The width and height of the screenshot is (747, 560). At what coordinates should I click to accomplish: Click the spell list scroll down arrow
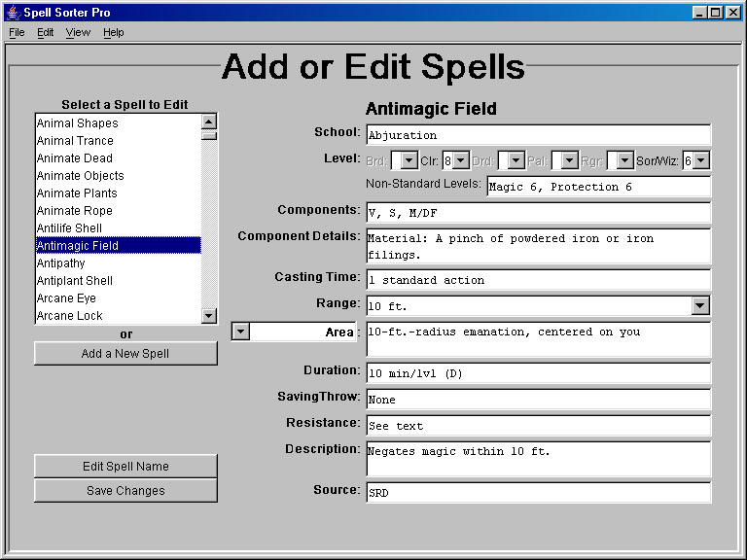[x=209, y=315]
